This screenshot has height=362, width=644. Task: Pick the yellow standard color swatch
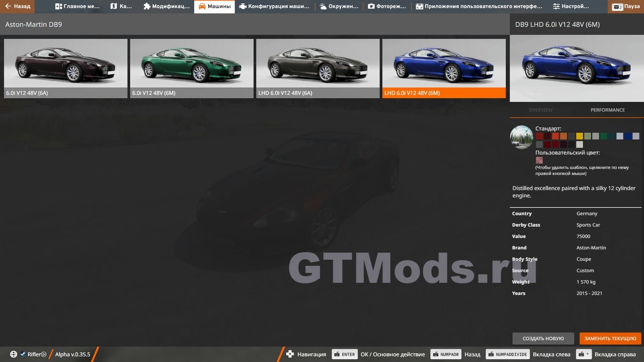(x=579, y=136)
